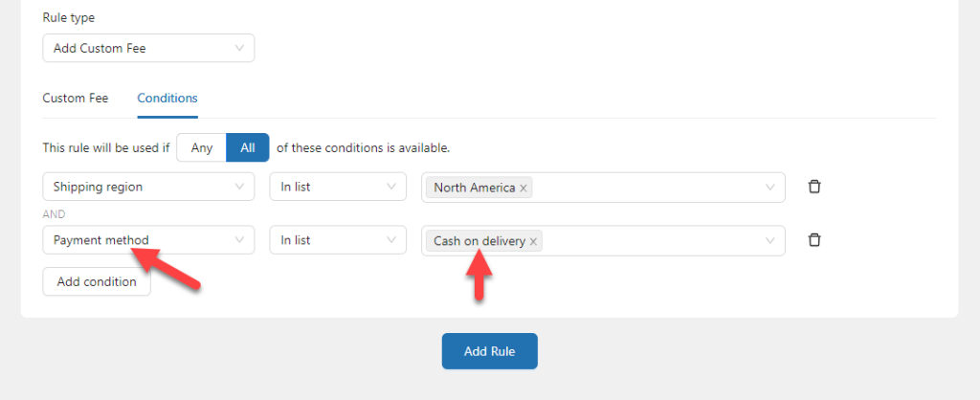The width and height of the screenshot is (980, 400).
Task: Select the Any conditions toggle
Action: click(201, 147)
